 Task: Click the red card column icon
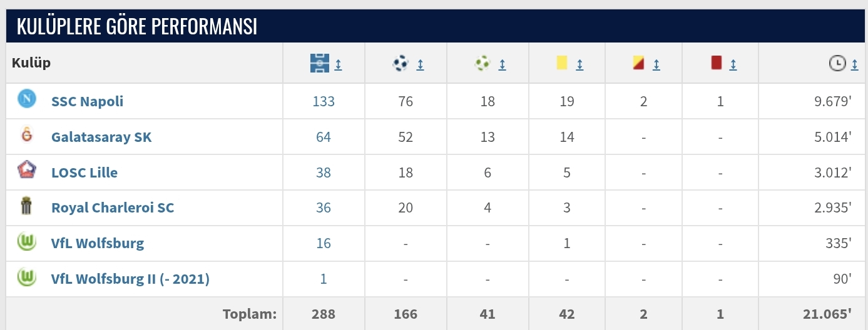tap(717, 63)
